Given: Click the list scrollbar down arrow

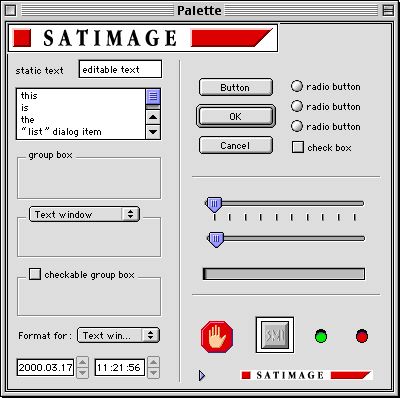Looking at the screenshot, I should coord(153,132).
